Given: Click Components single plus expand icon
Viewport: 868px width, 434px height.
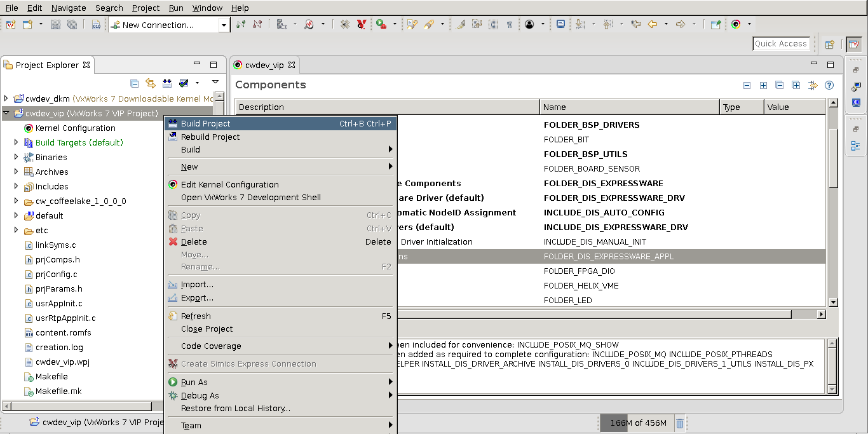Looking at the screenshot, I should (763, 85).
